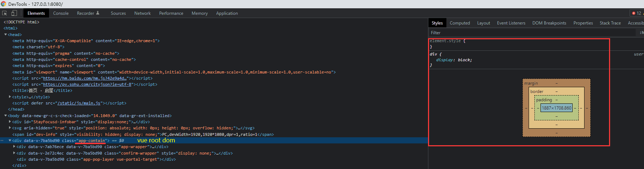Image resolution: width=644 pixels, height=169 pixels.
Task: Open the Network panel tab
Action: click(x=142, y=13)
